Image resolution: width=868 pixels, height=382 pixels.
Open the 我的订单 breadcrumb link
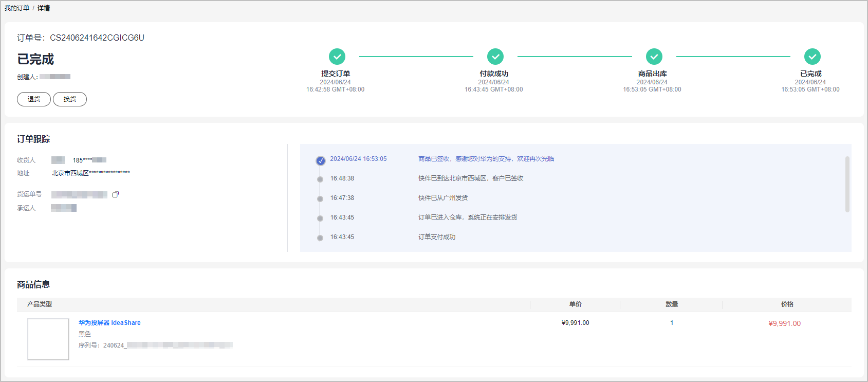(17, 8)
